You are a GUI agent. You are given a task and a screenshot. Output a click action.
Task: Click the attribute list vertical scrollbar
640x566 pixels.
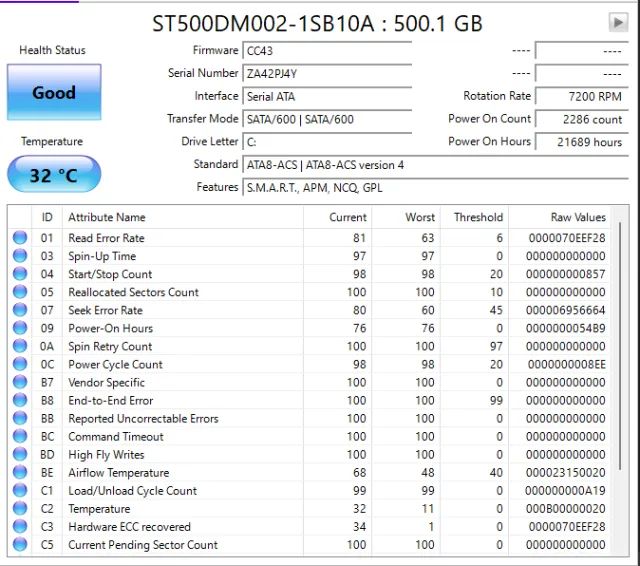click(620, 346)
